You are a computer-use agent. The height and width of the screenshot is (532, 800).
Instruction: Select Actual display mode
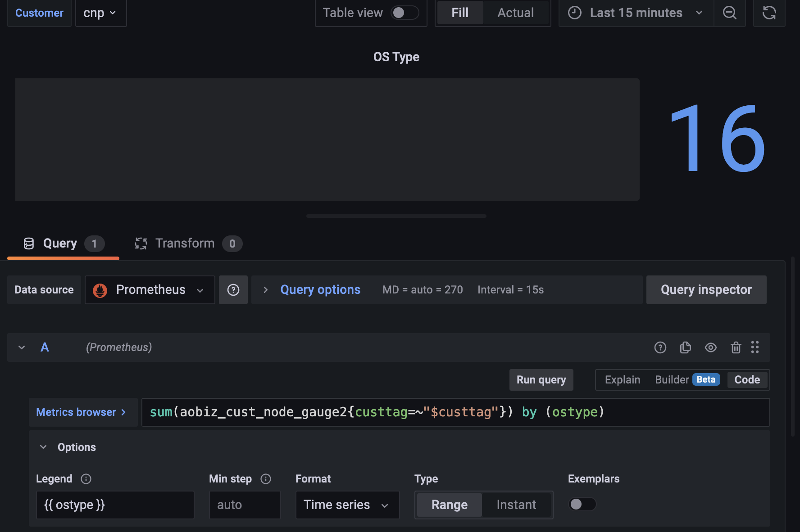516,13
